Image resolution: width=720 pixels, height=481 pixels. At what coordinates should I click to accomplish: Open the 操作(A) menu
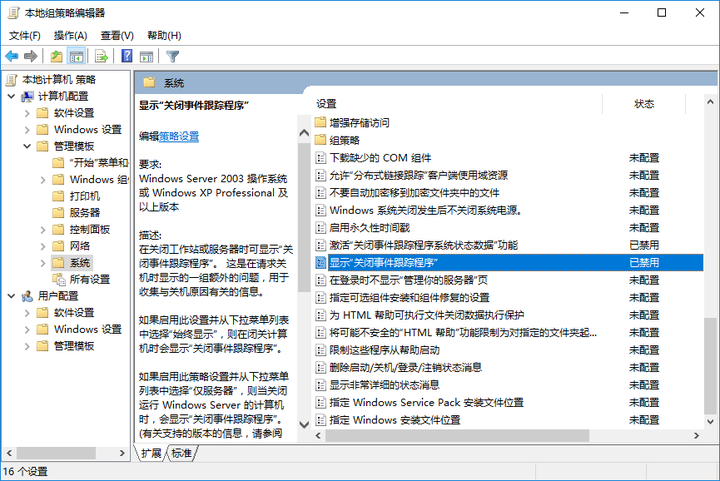coord(70,35)
